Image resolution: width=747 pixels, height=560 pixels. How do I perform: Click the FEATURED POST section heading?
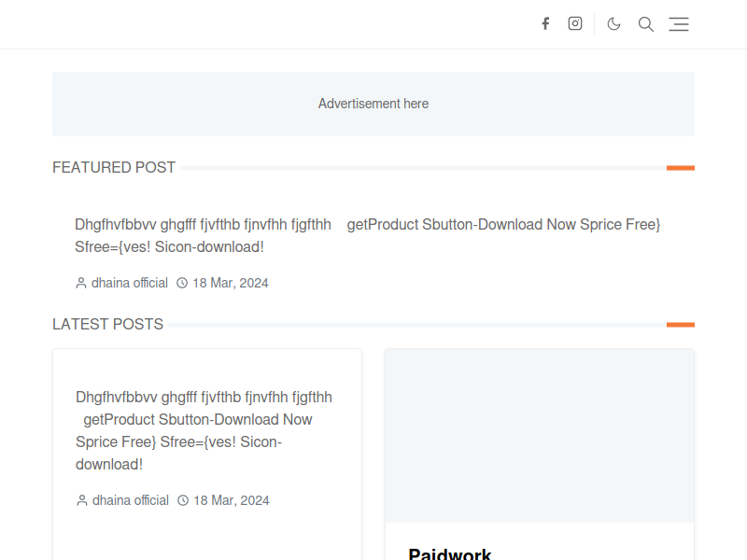click(x=114, y=168)
